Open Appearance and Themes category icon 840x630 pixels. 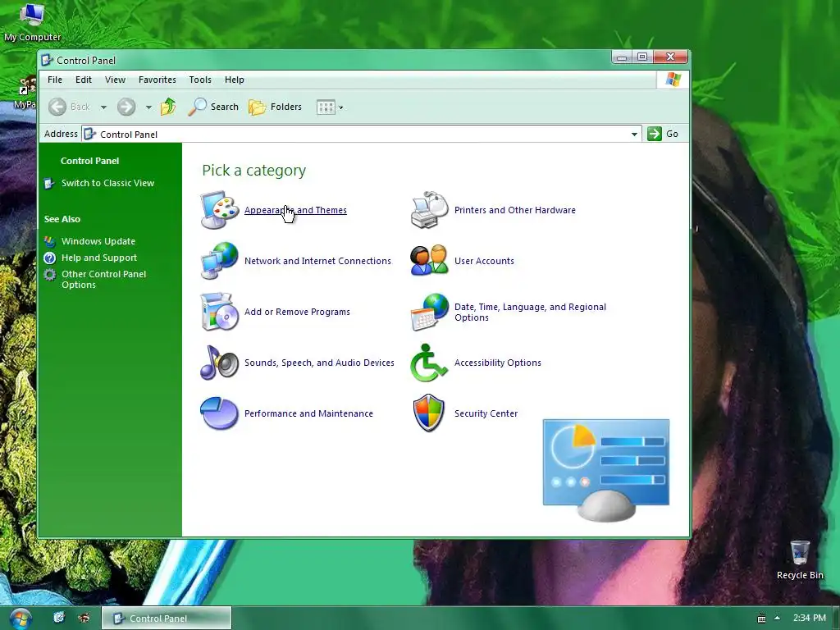pos(220,210)
